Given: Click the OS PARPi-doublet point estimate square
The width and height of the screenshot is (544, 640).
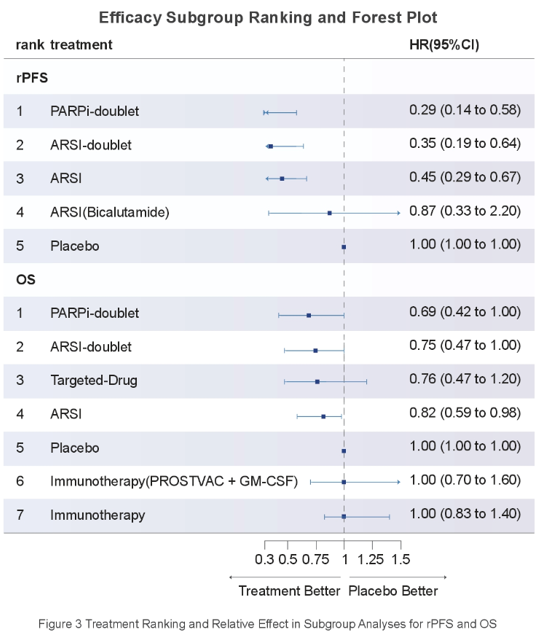Looking at the screenshot, I should (x=309, y=316).
